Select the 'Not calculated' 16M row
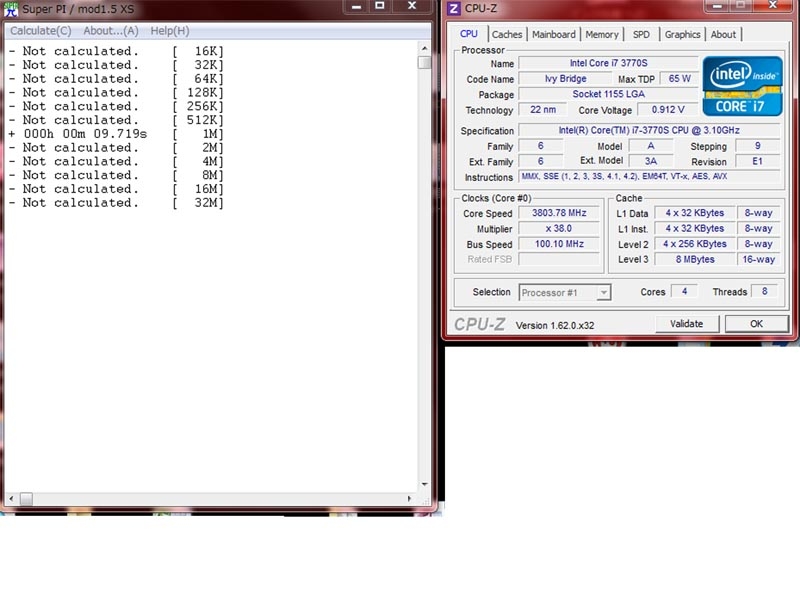Image resolution: width=800 pixels, height=600 pixels. click(x=116, y=189)
